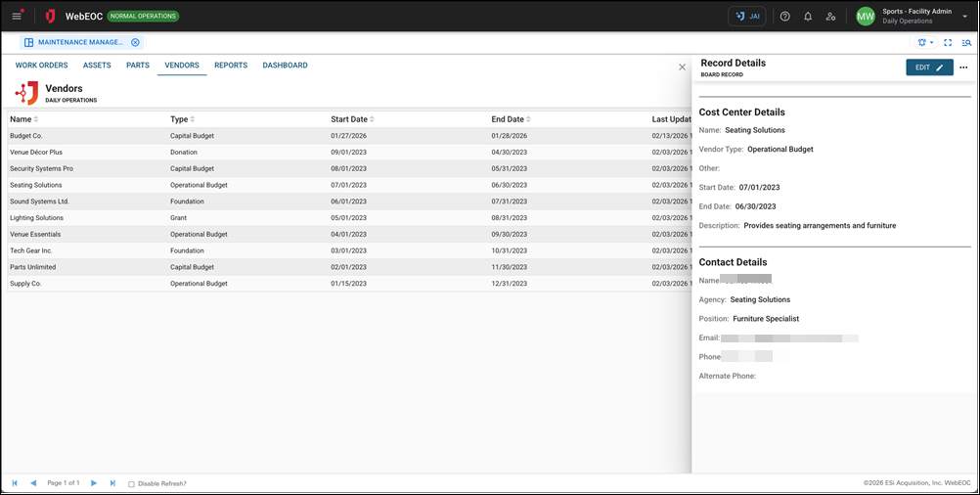This screenshot has width=980, height=495.
Task: Open the three-dot more options menu
Action: coord(963,67)
